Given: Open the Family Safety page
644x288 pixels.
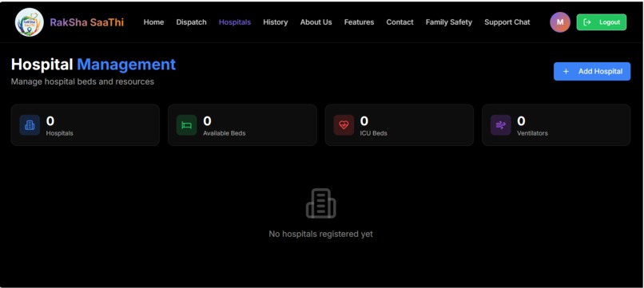Looking at the screenshot, I should tap(449, 22).
